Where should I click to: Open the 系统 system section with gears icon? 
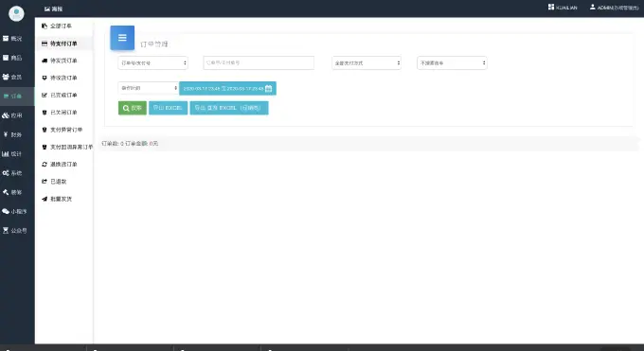coord(12,173)
